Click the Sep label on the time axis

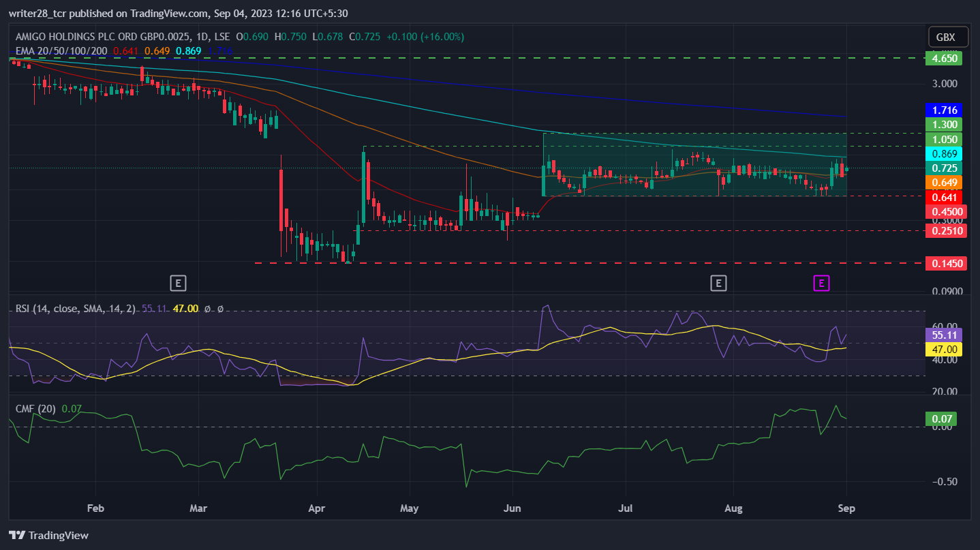846,508
